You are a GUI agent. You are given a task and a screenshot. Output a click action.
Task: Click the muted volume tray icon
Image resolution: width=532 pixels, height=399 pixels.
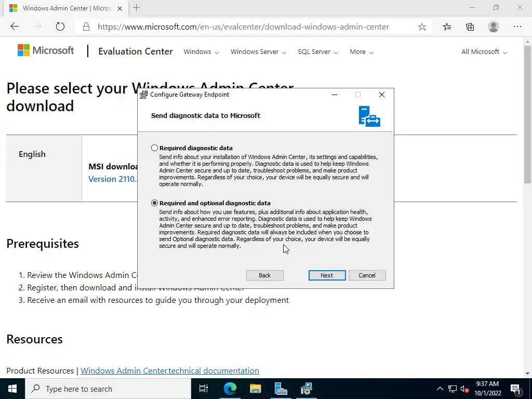(464, 389)
